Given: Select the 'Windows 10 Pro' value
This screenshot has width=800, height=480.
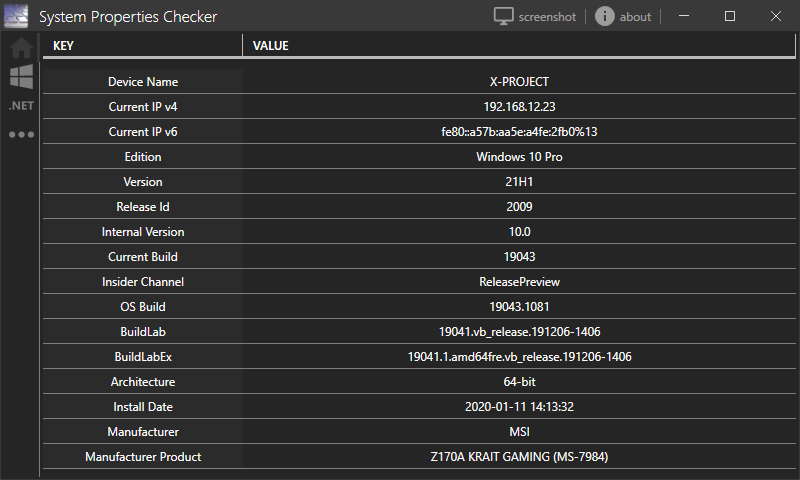Looking at the screenshot, I should click(519, 157).
